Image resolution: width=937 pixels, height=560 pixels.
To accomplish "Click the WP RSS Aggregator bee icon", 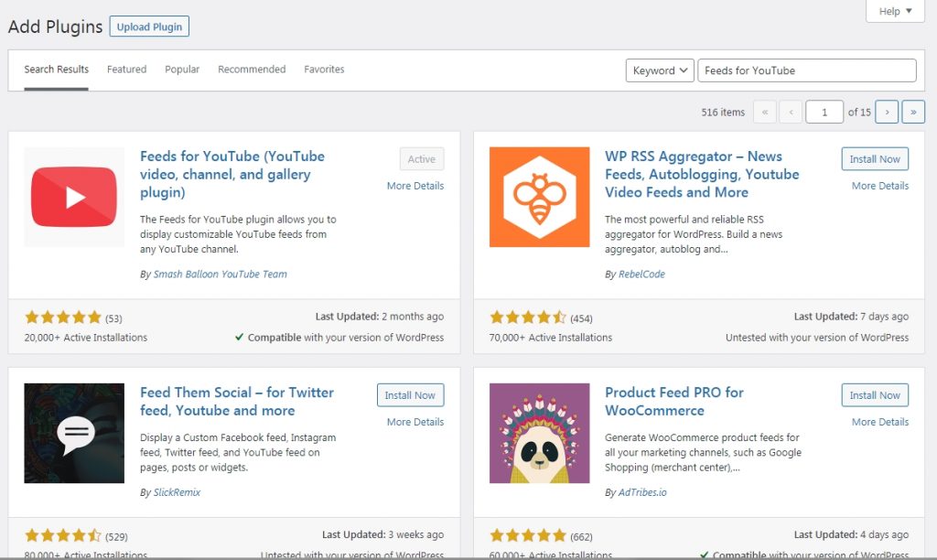I will click(x=539, y=197).
